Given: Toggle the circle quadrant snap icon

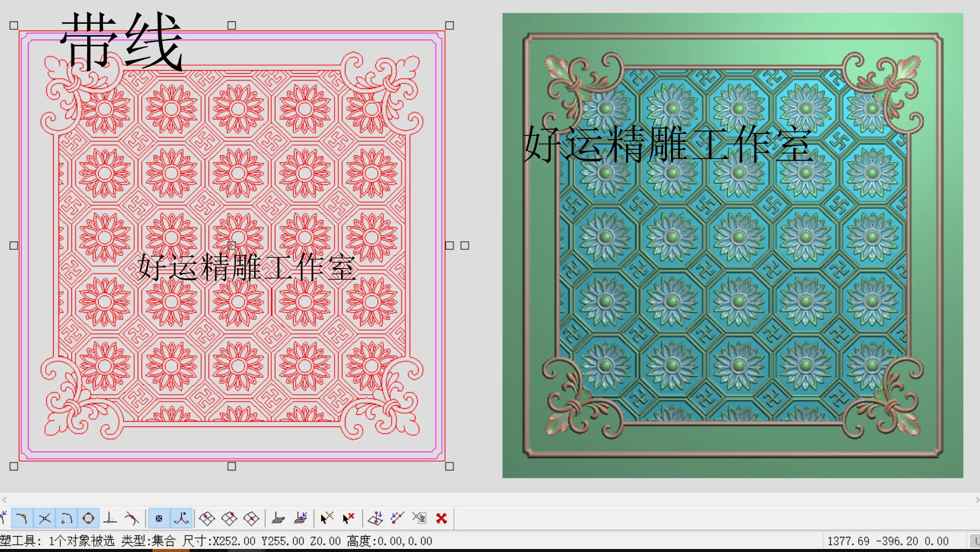Looking at the screenshot, I should (88, 518).
